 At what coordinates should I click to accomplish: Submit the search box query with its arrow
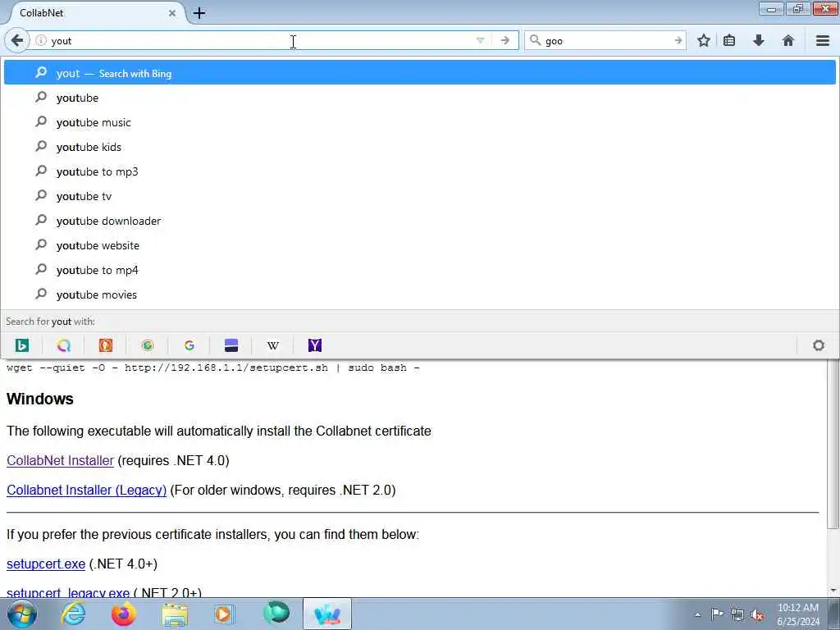[678, 41]
